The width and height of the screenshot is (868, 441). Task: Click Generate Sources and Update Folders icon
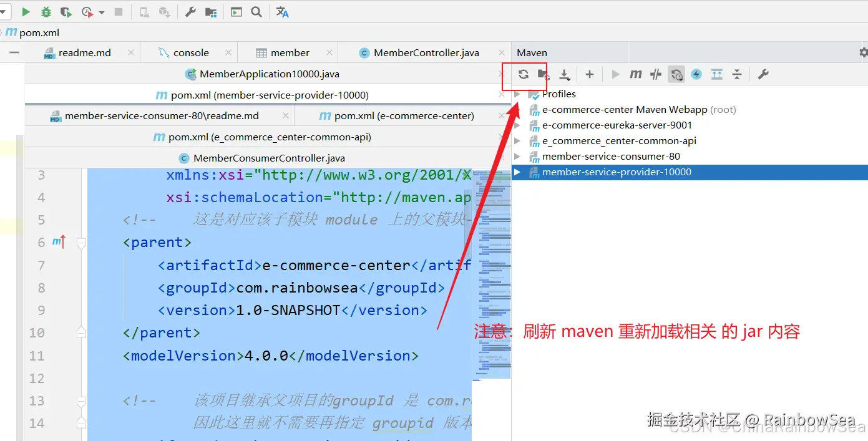(544, 74)
